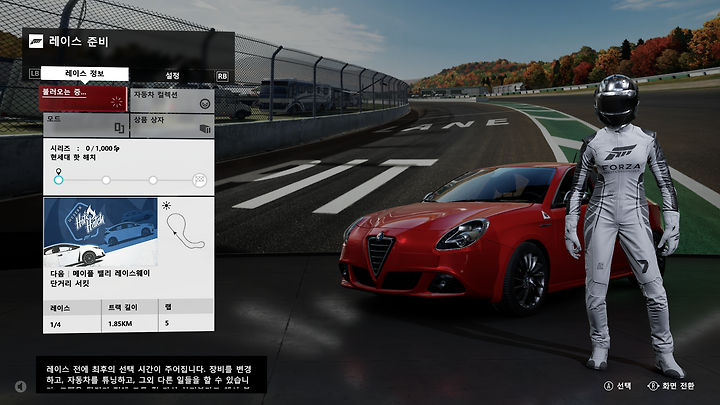Click the Forza logo on the driver's suit
The image size is (720, 405).
coord(620,152)
